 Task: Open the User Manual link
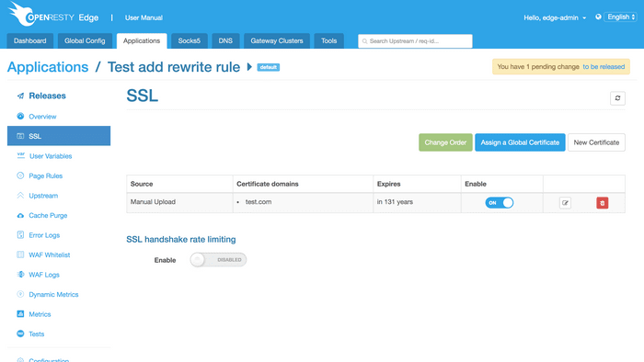144,17
